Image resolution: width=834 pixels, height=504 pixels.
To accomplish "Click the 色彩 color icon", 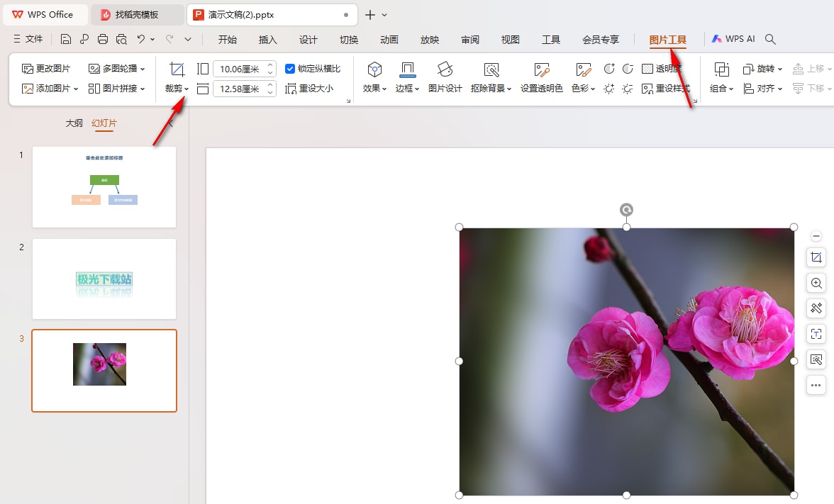I will 584,69.
